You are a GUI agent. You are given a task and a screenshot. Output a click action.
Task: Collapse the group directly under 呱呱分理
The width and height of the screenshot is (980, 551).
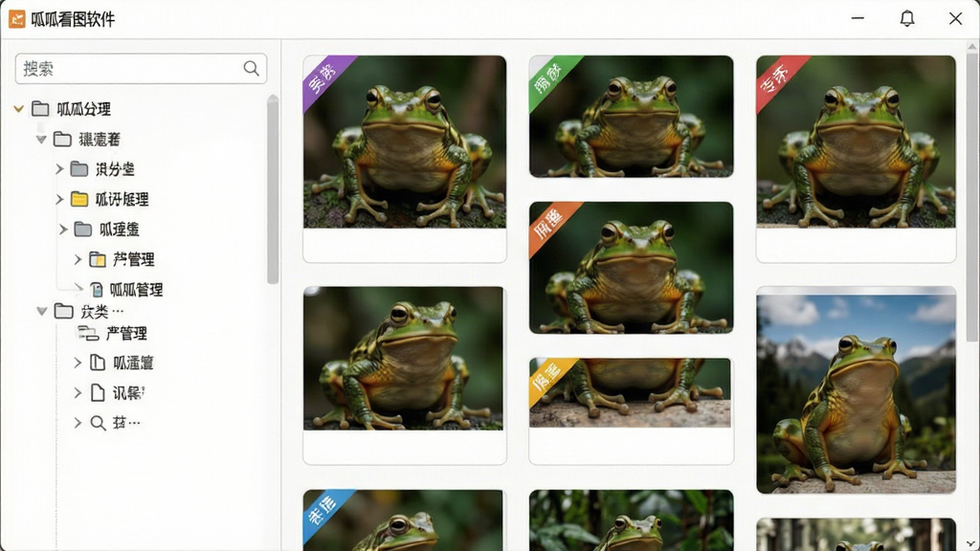pyautogui.click(x=41, y=140)
